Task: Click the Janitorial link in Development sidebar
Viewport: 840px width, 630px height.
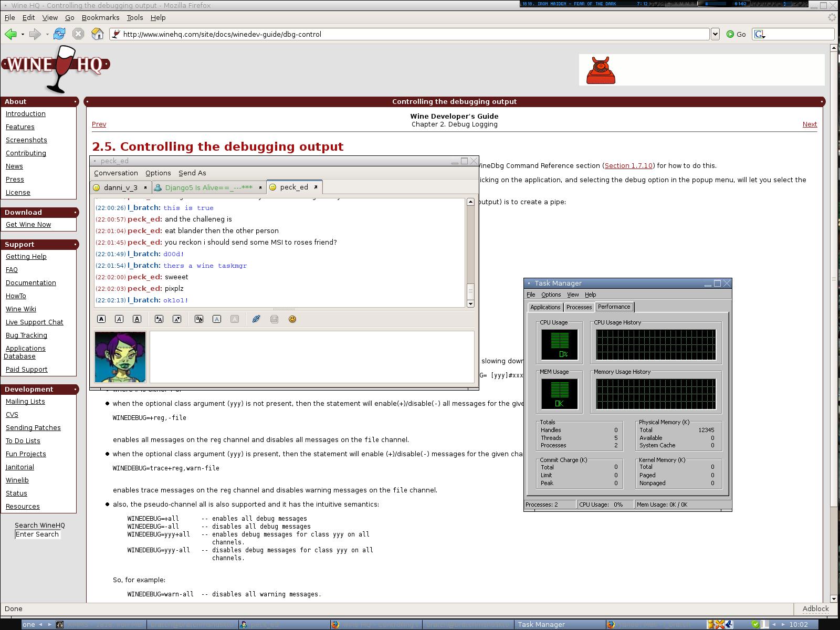Action: [20, 467]
